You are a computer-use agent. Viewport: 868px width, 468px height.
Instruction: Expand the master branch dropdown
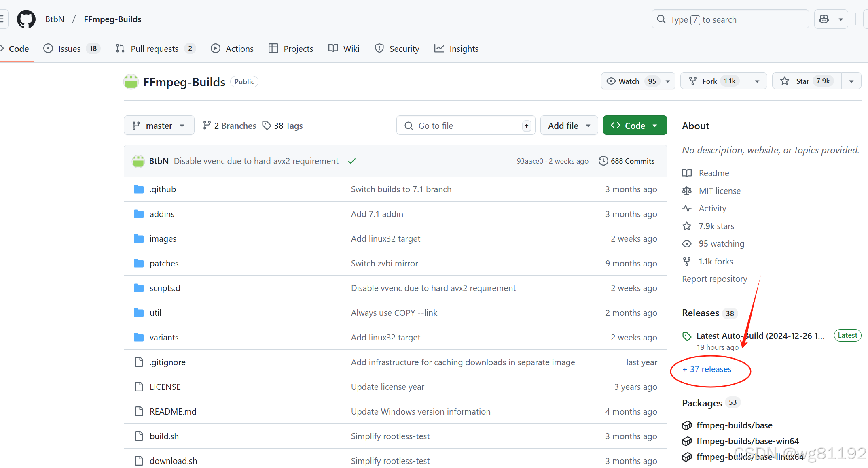click(x=159, y=126)
